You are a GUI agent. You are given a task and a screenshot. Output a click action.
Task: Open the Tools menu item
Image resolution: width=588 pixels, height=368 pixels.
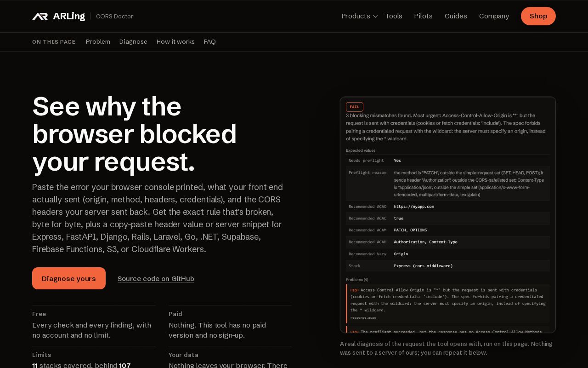pos(394,16)
